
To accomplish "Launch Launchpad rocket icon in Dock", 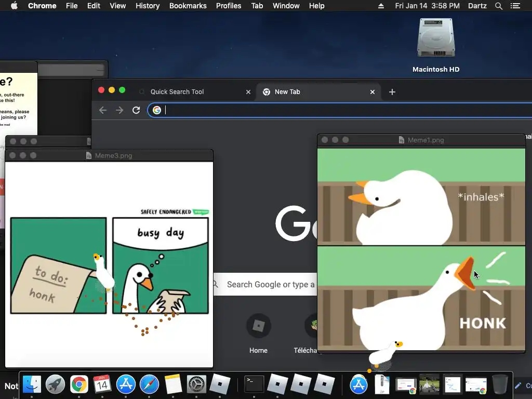I will click(55, 384).
